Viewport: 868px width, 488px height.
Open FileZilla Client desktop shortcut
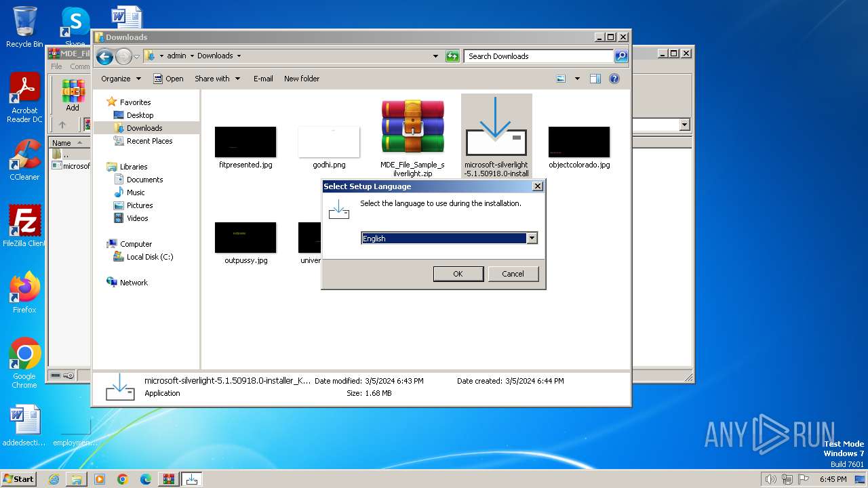[x=24, y=226]
